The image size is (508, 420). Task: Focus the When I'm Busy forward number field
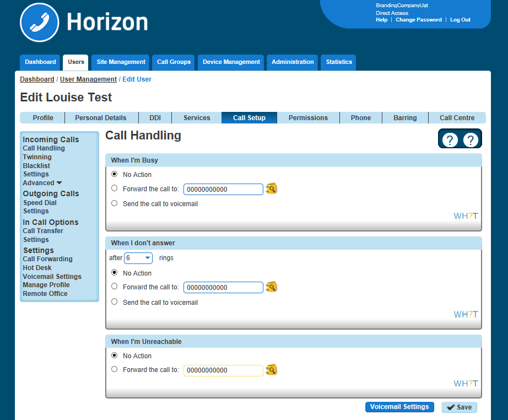click(x=223, y=189)
